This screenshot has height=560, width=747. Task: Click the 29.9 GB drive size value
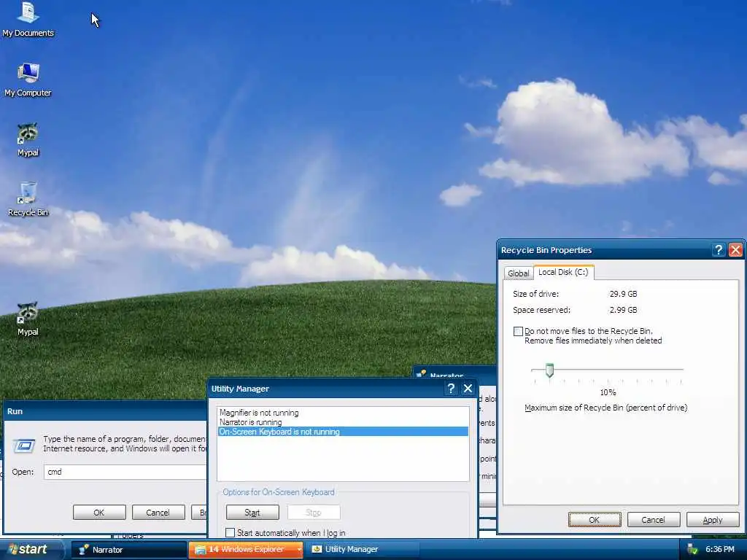623,294
